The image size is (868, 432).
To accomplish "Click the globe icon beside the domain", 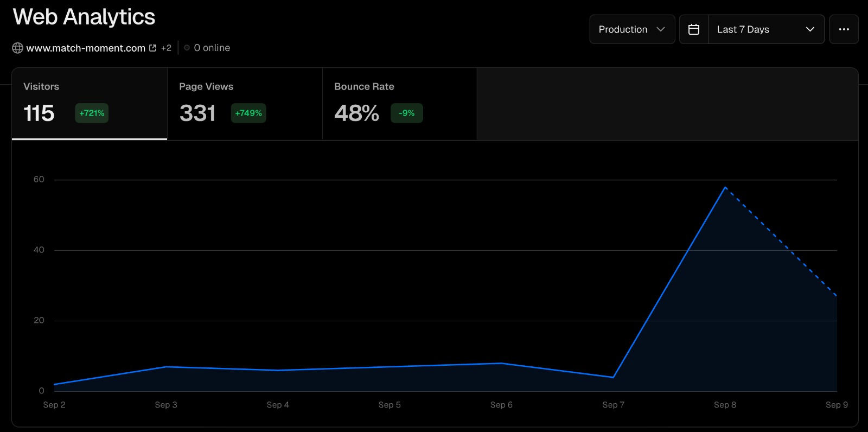I will point(17,48).
